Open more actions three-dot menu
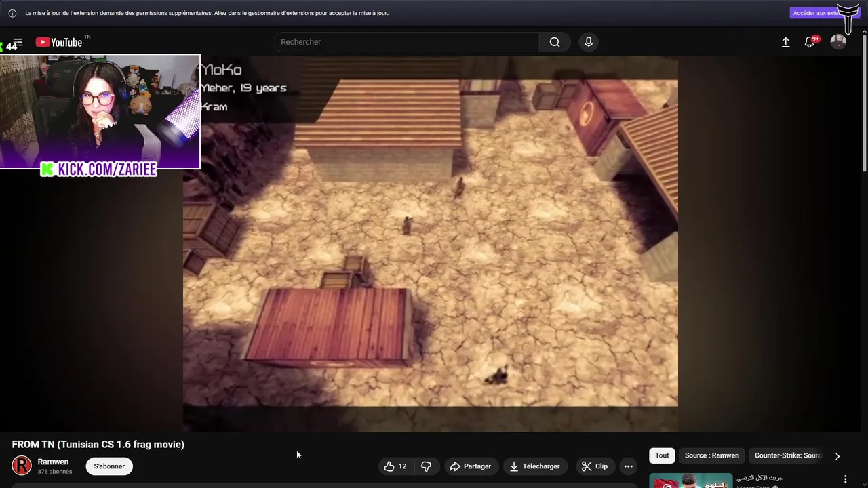This screenshot has height=488, width=868. pyautogui.click(x=628, y=466)
